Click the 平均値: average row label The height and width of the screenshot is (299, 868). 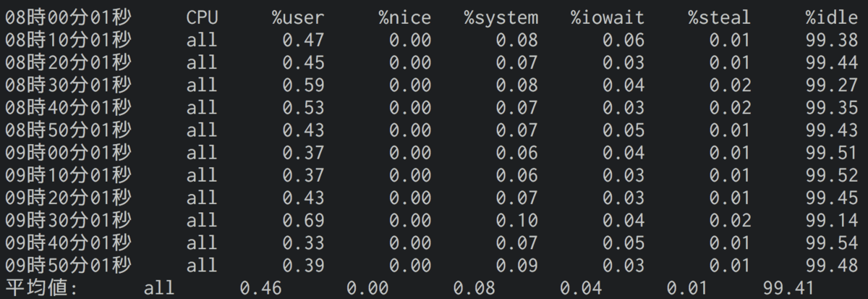pyautogui.click(x=42, y=287)
